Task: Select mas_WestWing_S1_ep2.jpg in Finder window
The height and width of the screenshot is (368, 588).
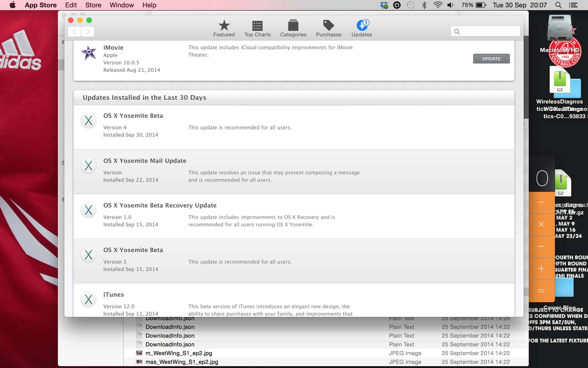Action: pyautogui.click(x=326, y=362)
